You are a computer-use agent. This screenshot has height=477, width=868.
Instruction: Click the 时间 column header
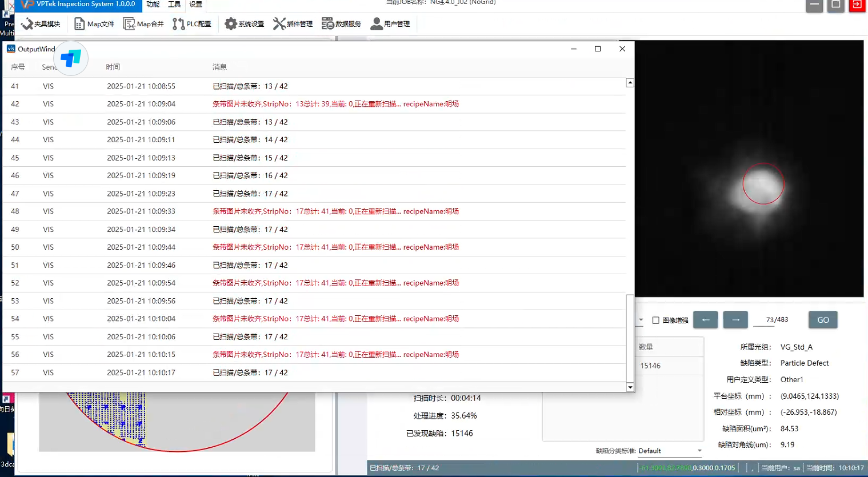113,67
